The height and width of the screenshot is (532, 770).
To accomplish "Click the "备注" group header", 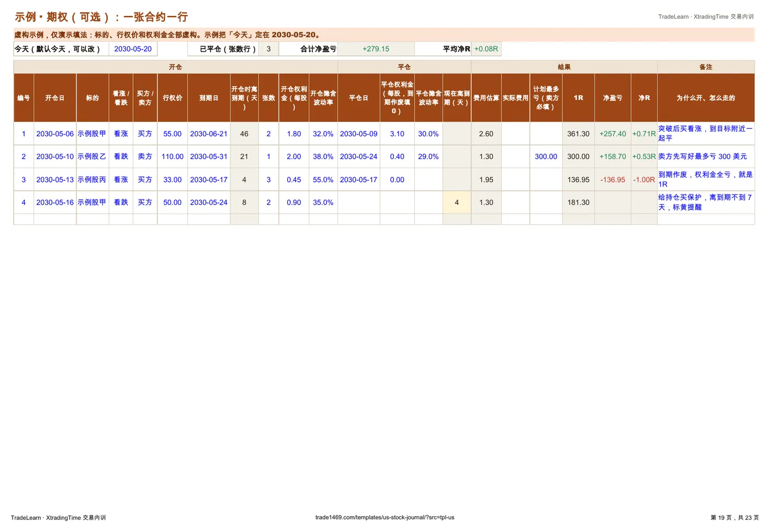I will click(706, 67).
